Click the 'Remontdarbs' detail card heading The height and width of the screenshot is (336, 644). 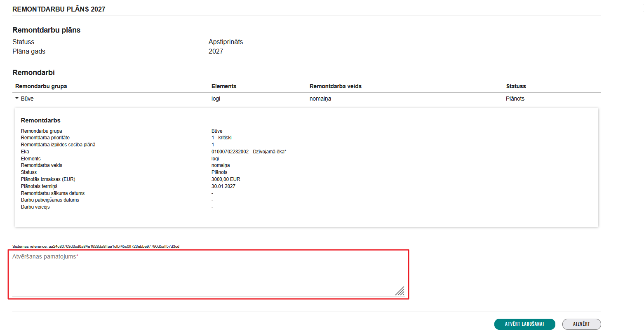point(41,120)
